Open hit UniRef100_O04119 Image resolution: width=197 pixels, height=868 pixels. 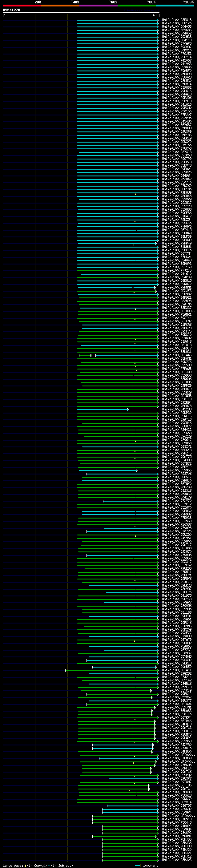pos(177,40)
